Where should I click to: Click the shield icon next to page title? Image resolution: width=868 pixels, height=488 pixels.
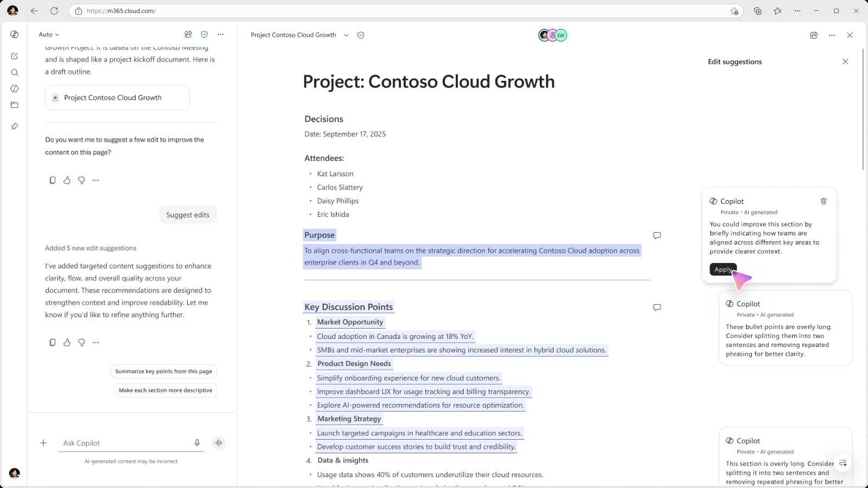361,35
